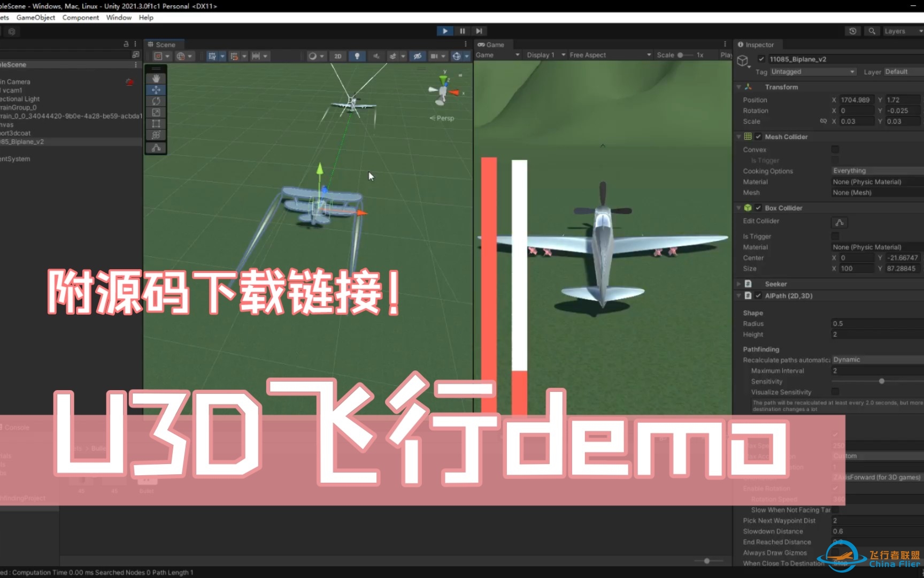This screenshot has width=924, height=578.
Task: Select the Rect tool
Action: [156, 124]
